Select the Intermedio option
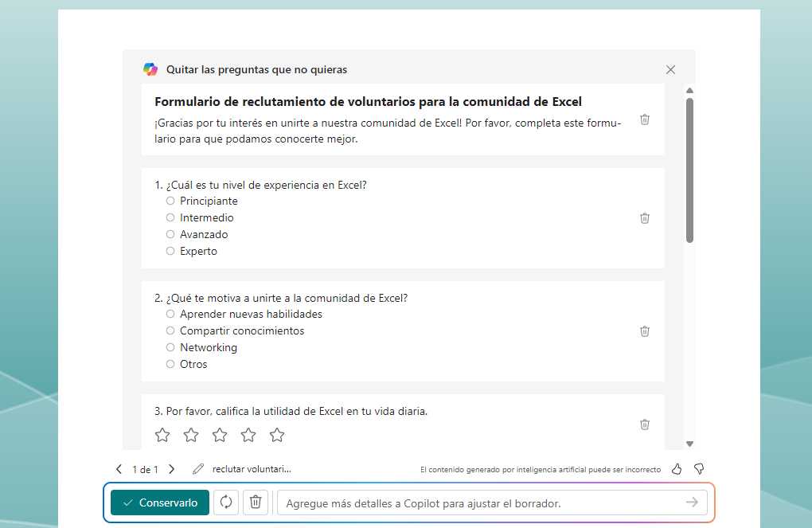Image resolution: width=812 pixels, height=528 pixels. 170,217
